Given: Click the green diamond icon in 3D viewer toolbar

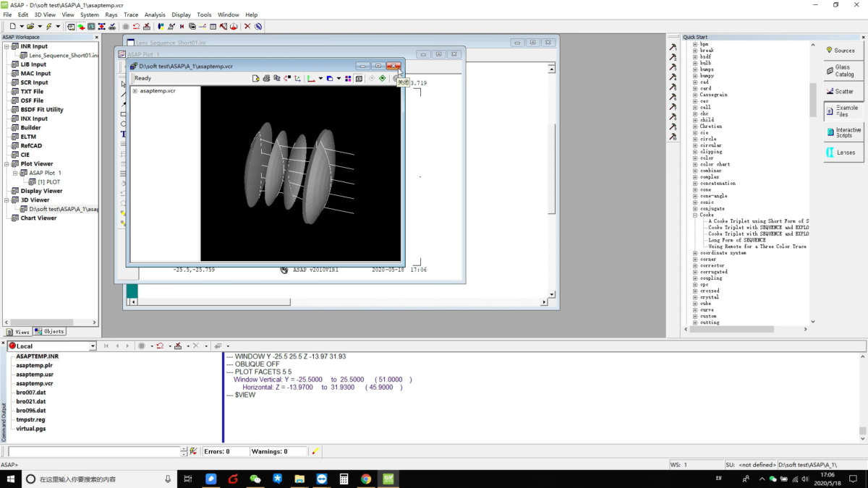Looking at the screenshot, I should [382, 78].
